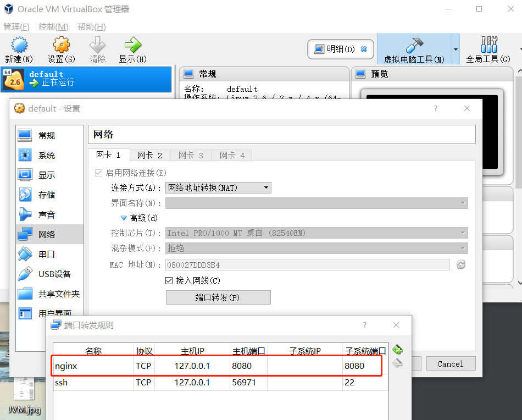Open VM Settings (设置) from toolbar
The height and width of the screenshot is (420, 522).
pos(61,50)
